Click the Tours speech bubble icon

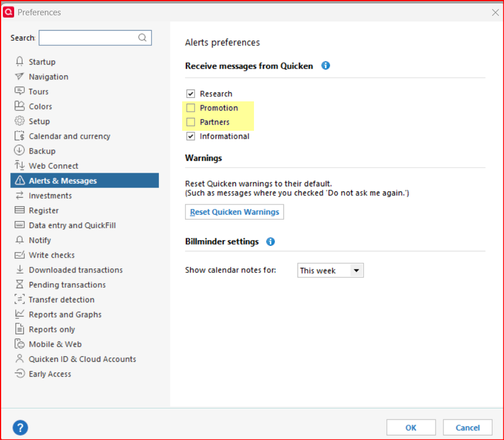20,91
